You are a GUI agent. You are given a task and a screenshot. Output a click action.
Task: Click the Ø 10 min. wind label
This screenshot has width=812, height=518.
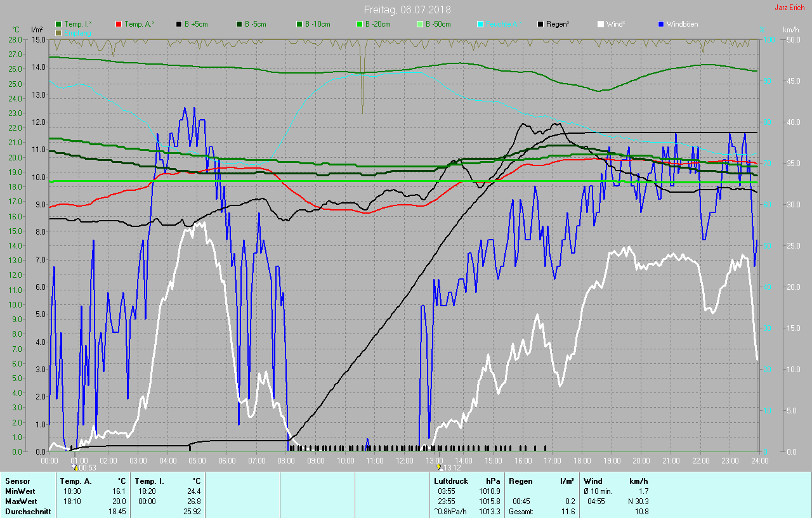click(x=598, y=491)
